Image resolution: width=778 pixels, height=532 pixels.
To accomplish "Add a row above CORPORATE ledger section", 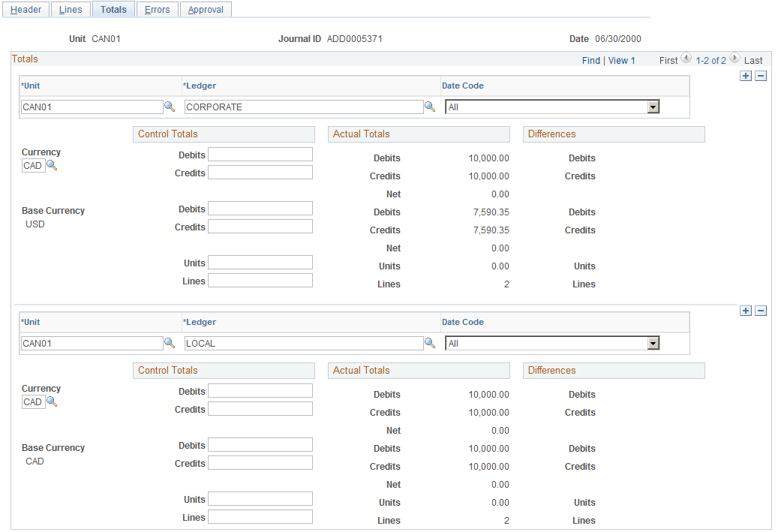I will [746, 76].
